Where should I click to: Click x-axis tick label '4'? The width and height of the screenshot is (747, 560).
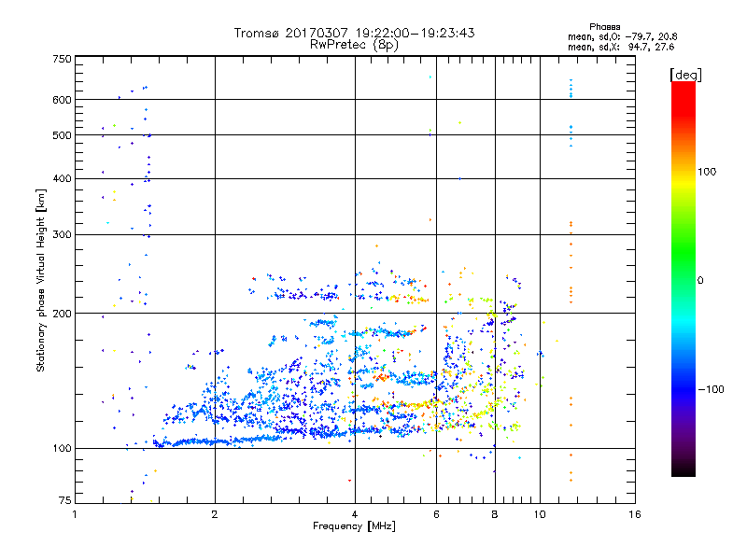click(x=355, y=514)
